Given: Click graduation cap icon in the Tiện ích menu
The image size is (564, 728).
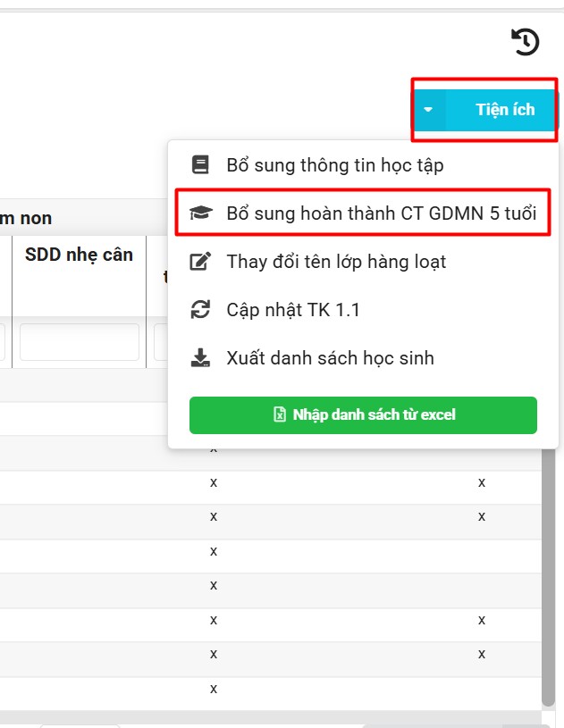Looking at the screenshot, I should pyautogui.click(x=200, y=213).
